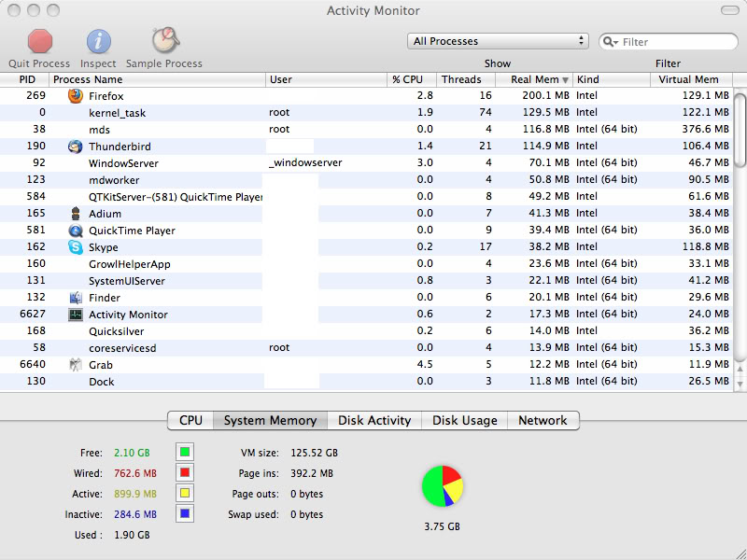Open the blue Inspect info icon
Screen dimensions: 747x560
click(x=99, y=41)
